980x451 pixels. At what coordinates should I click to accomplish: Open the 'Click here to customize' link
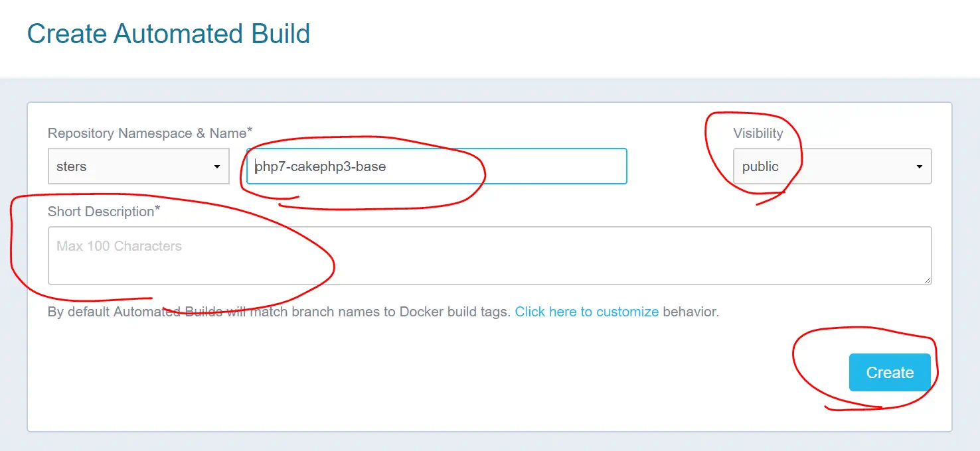(586, 312)
